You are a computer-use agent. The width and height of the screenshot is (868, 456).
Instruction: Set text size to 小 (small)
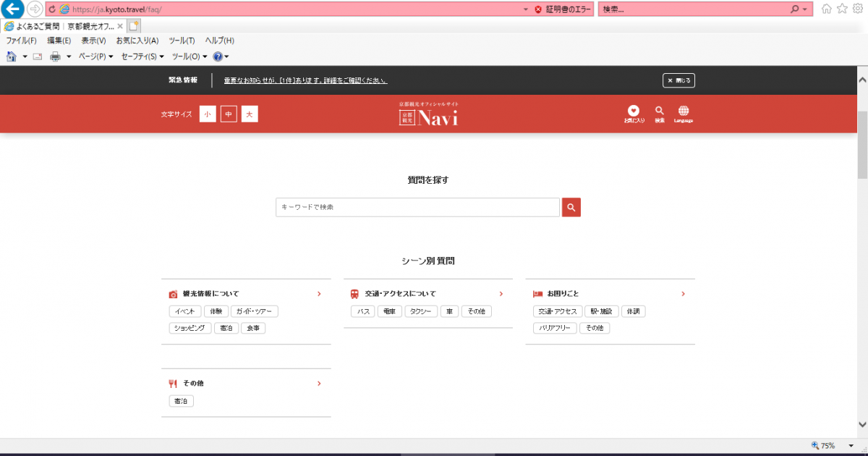click(x=208, y=114)
